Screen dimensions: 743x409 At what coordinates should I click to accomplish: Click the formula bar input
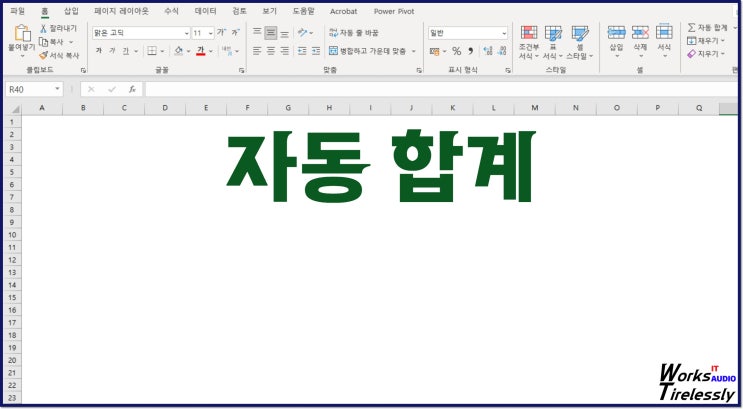pyautogui.click(x=441, y=89)
